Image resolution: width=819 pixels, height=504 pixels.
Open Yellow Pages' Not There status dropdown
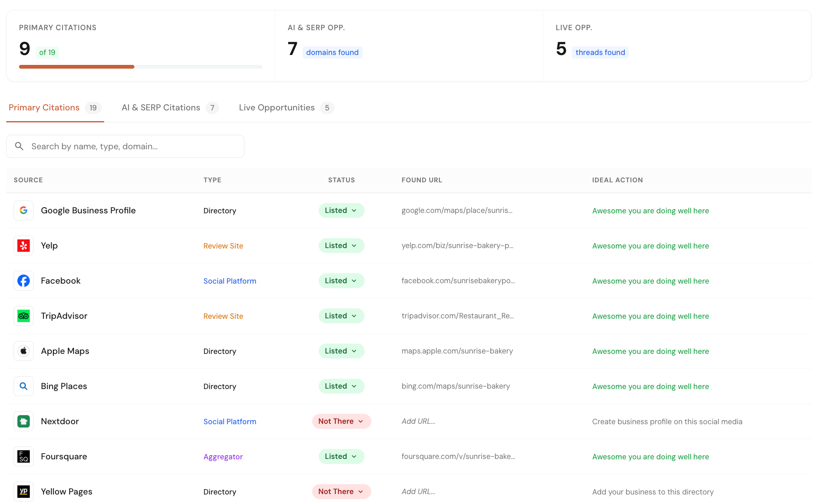(x=341, y=492)
